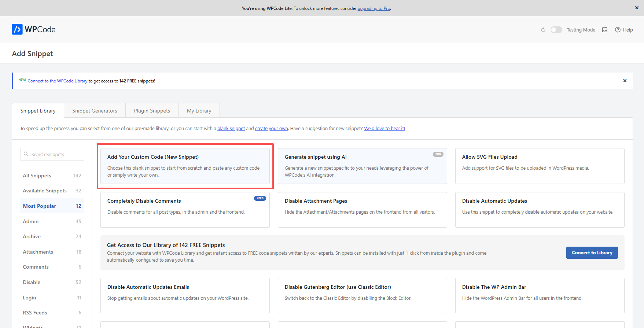
Task: Show Archive category snippets
Action: click(x=52, y=236)
